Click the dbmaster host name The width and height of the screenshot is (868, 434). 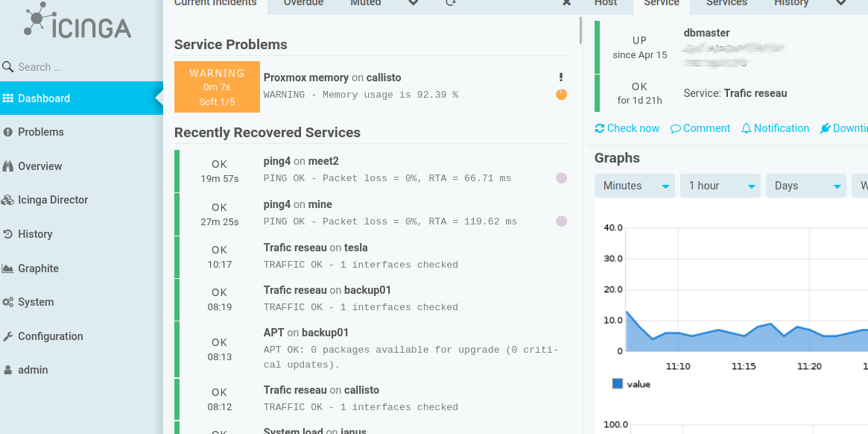tap(706, 34)
